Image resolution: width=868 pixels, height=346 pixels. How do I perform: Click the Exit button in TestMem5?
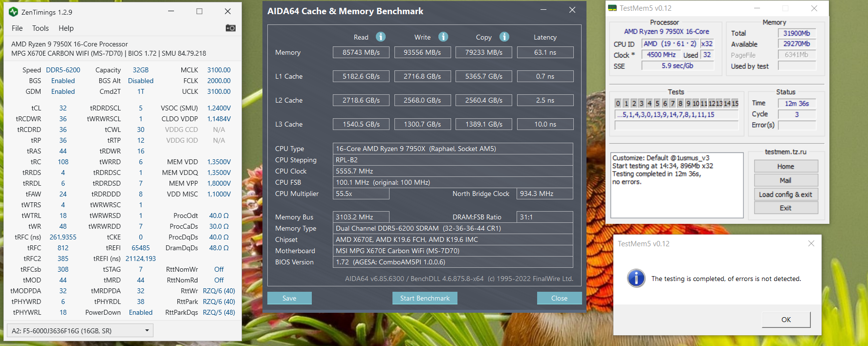tap(786, 208)
